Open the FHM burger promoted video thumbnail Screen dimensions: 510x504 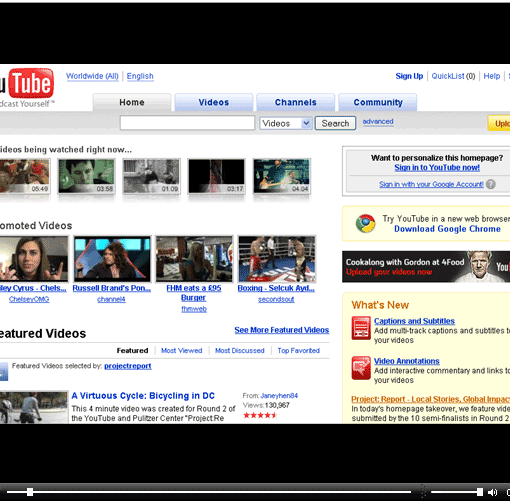click(194, 259)
